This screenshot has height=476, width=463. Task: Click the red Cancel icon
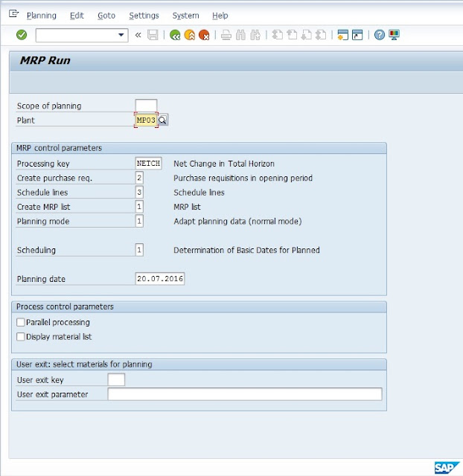[x=204, y=35]
